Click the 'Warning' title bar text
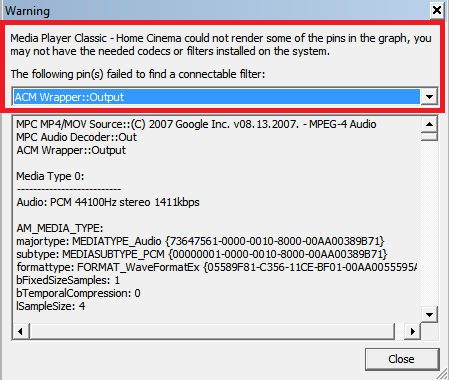Screen dimensions: 449x380 pos(27,11)
